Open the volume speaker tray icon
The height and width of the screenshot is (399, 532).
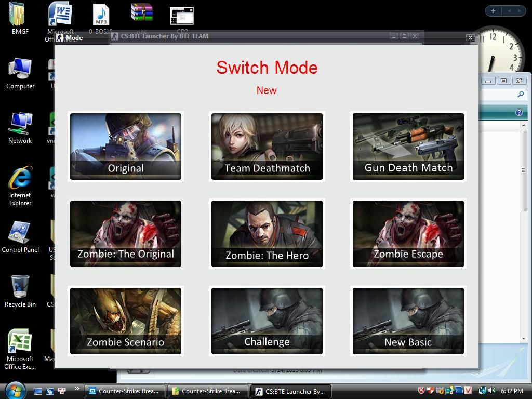(x=491, y=391)
